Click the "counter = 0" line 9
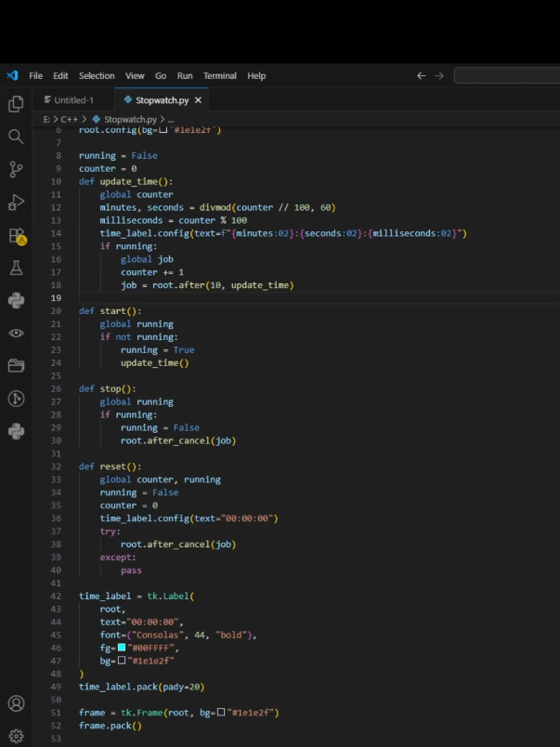 (108, 169)
